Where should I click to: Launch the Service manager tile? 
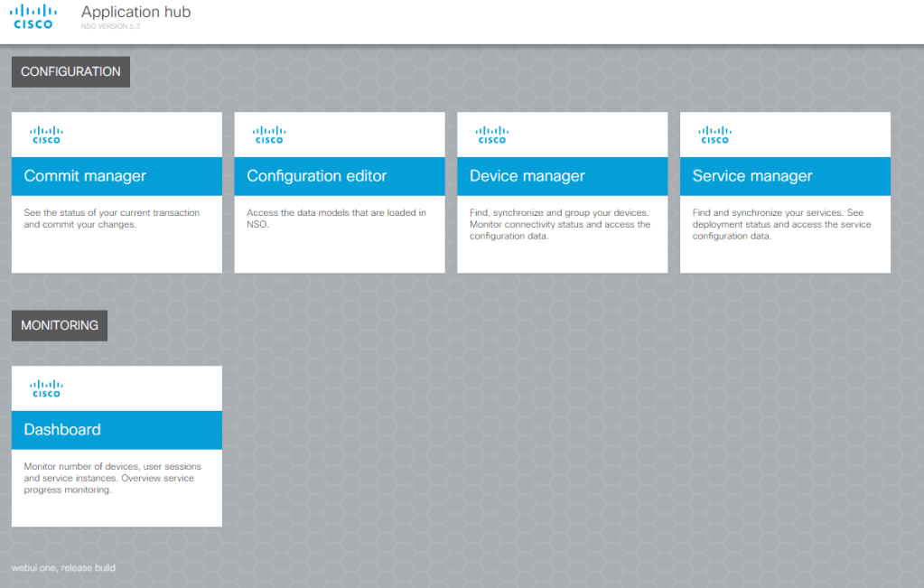pyautogui.click(x=752, y=176)
